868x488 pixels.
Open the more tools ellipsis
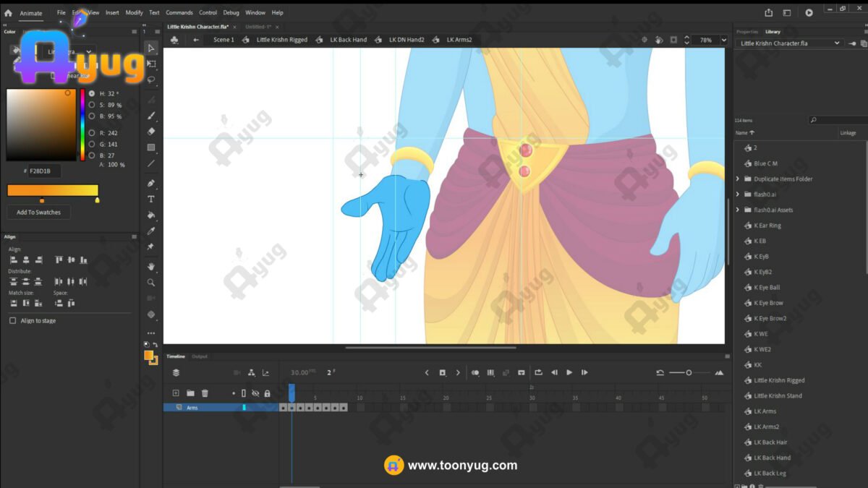(x=151, y=333)
